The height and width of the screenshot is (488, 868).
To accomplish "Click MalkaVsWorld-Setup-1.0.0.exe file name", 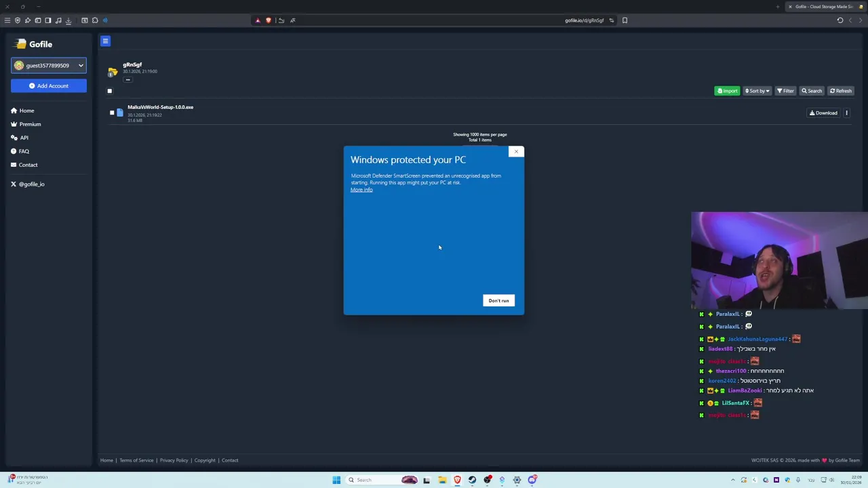I will [160, 107].
